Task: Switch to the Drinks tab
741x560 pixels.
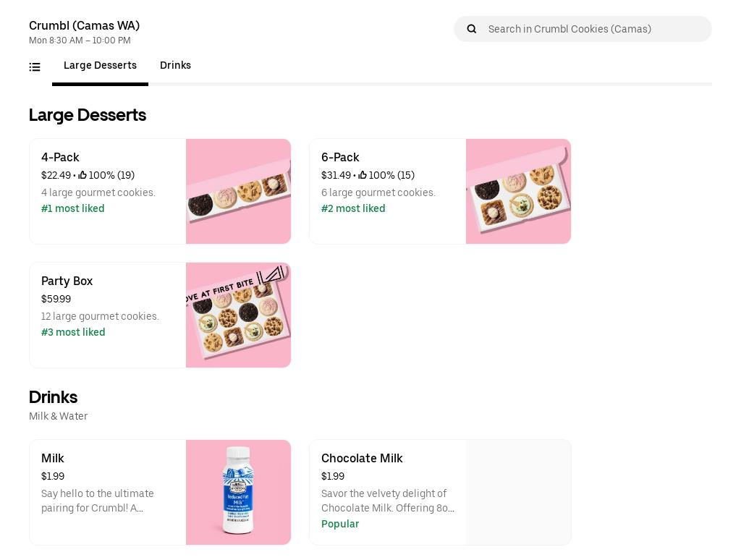Action: 175,66
